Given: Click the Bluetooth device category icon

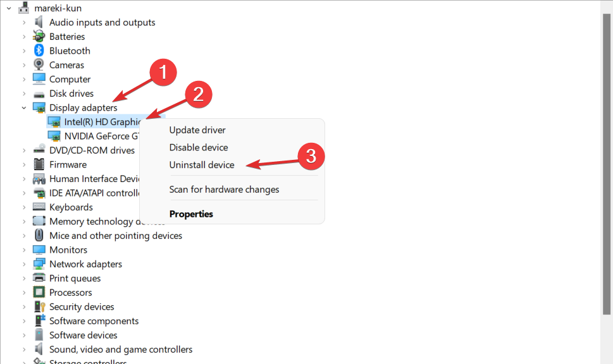Looking at the screenshot, I should [x=39, y=51].
